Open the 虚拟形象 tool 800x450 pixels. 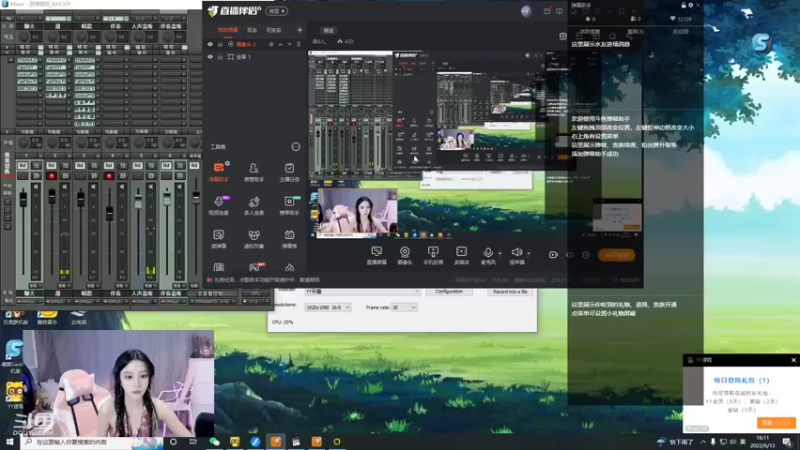pos(254,238)
